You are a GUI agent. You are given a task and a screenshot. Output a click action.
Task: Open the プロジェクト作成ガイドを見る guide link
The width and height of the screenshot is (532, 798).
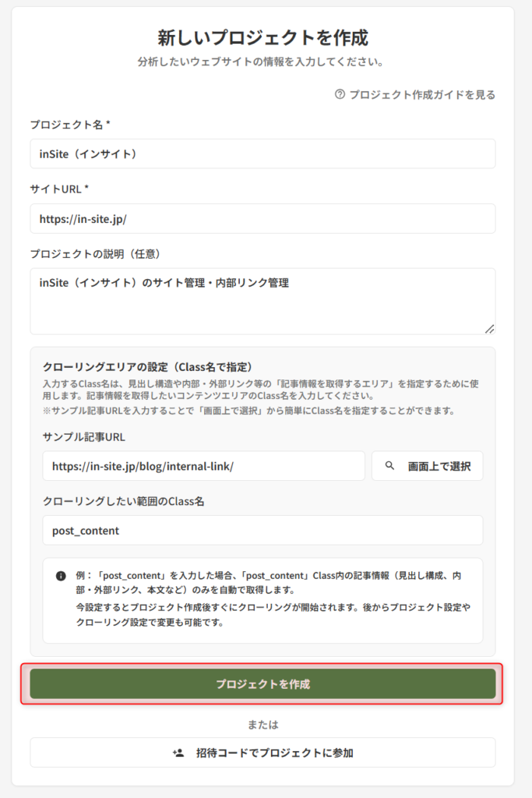pos(425,94)
